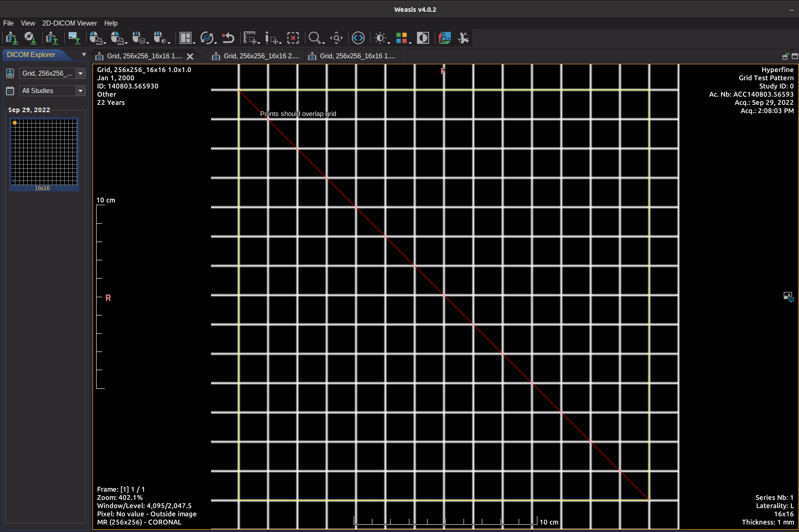
Task: Click the detach tab icon at top right
Action: (785, 56)
